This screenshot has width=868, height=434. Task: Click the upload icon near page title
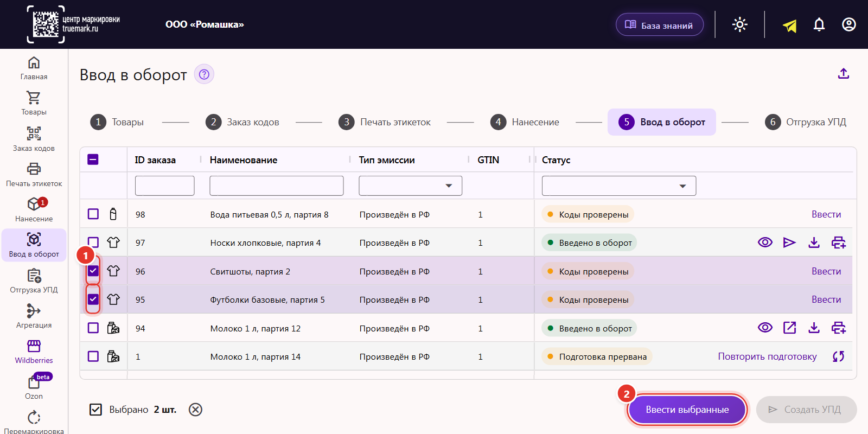click(844, 74)
